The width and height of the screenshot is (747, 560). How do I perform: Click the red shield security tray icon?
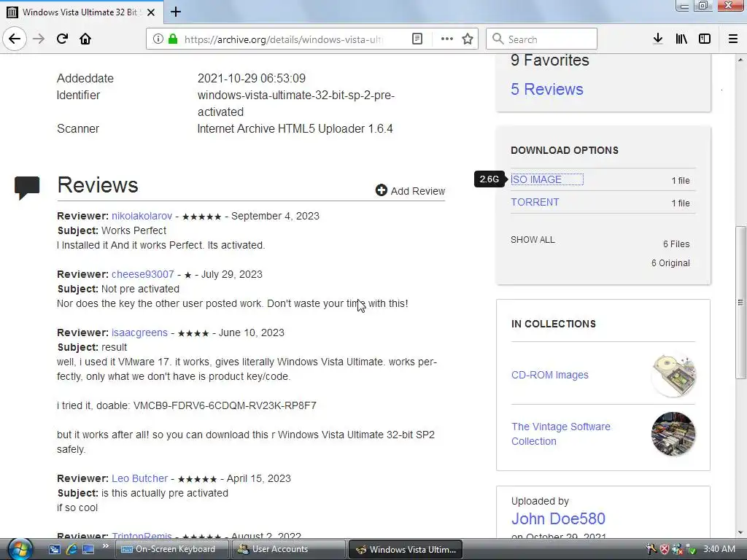pos(664,549)
